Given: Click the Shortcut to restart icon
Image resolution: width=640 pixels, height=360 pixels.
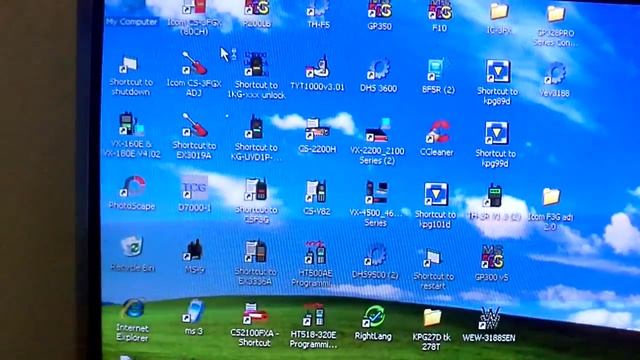Looking at the screenshot, I should (x=433, y=269).
